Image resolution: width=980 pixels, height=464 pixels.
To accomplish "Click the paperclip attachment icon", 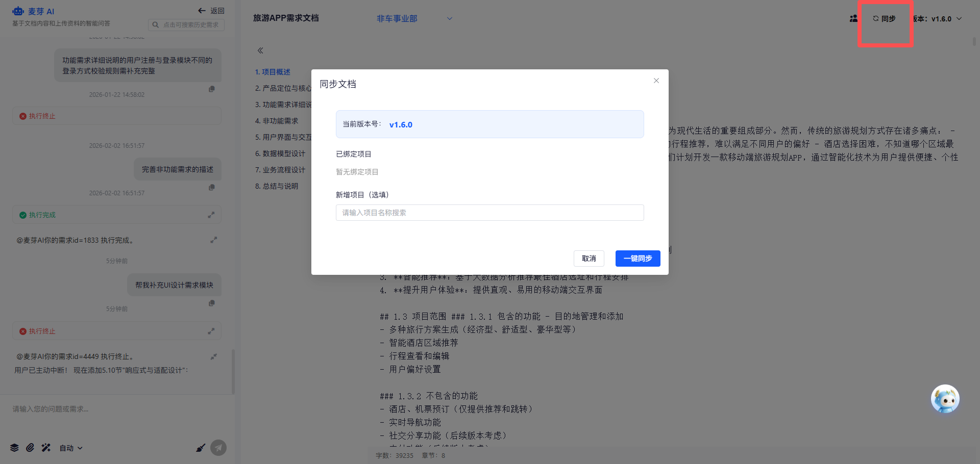I will click(30, 448).
